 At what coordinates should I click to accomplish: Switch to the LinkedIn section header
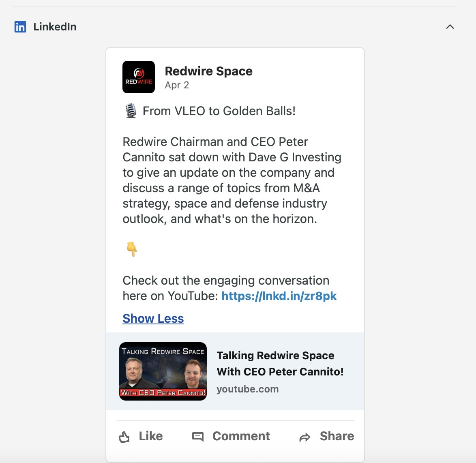tap(54, 27)
